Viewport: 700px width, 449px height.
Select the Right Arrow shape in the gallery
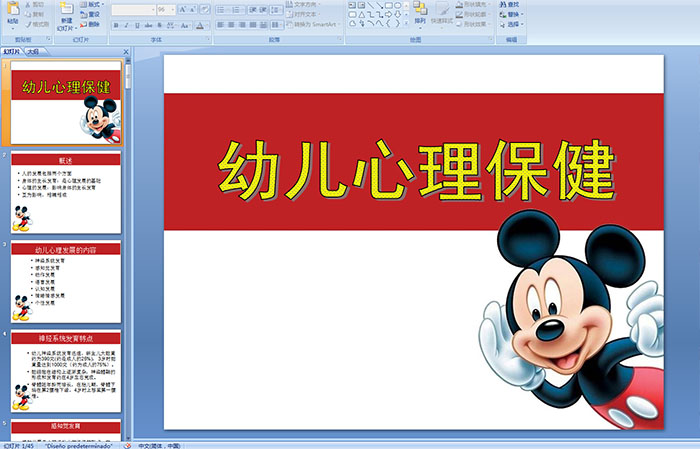(388, 14)
